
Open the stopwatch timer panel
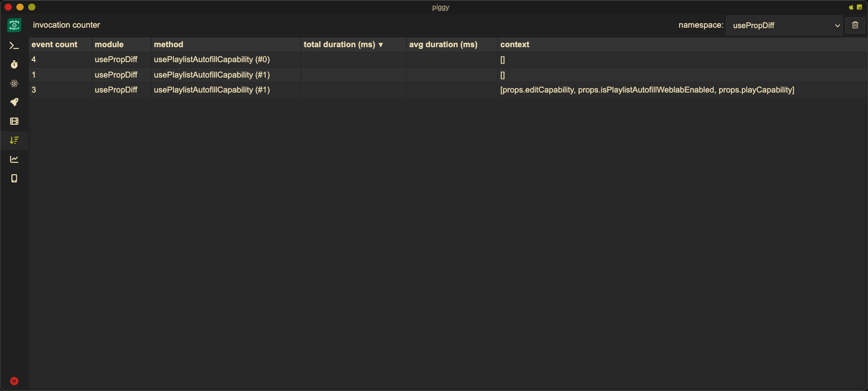coord(14,64)
